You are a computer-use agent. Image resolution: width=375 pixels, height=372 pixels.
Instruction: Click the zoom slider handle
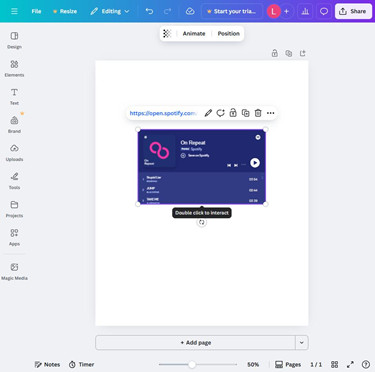[x=192, y=364]
